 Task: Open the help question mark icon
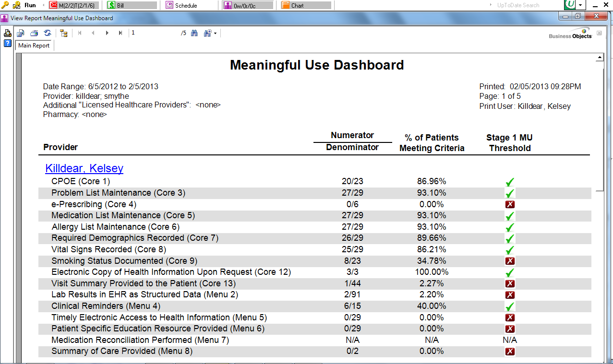7,43
